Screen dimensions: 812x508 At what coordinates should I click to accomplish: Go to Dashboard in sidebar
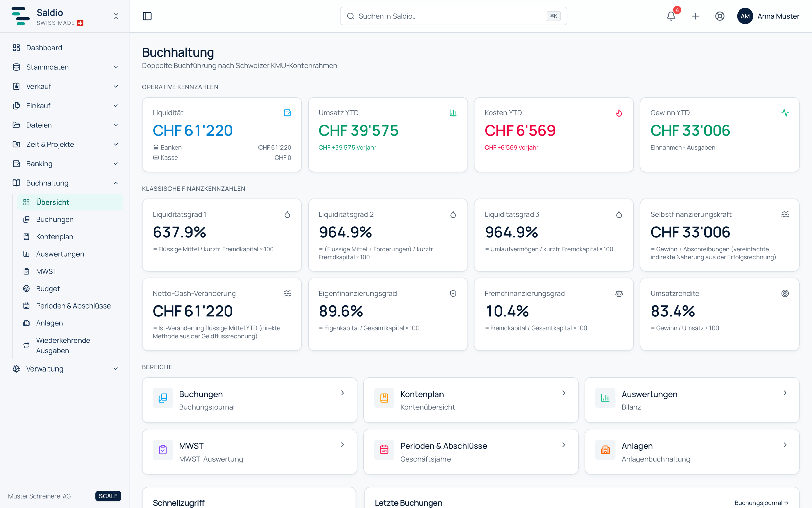(x=65, y=48)
